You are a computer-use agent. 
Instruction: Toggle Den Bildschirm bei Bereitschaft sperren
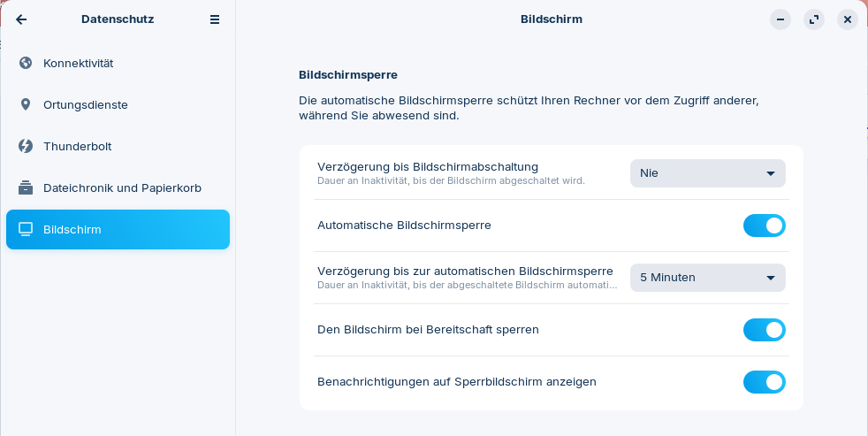pyautogui.click(x=764, y=330)
